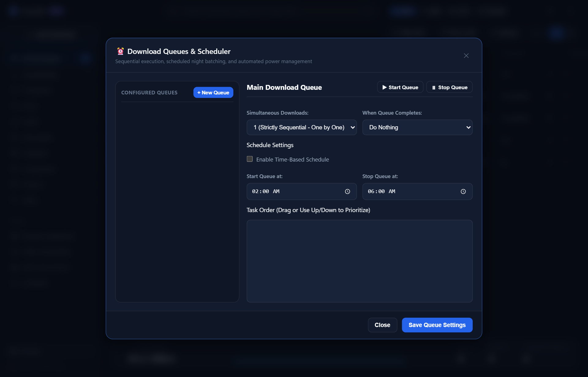588x377 pixels.
Task: Click the Start Queue at time field
Action: click(x=302, y=192)
